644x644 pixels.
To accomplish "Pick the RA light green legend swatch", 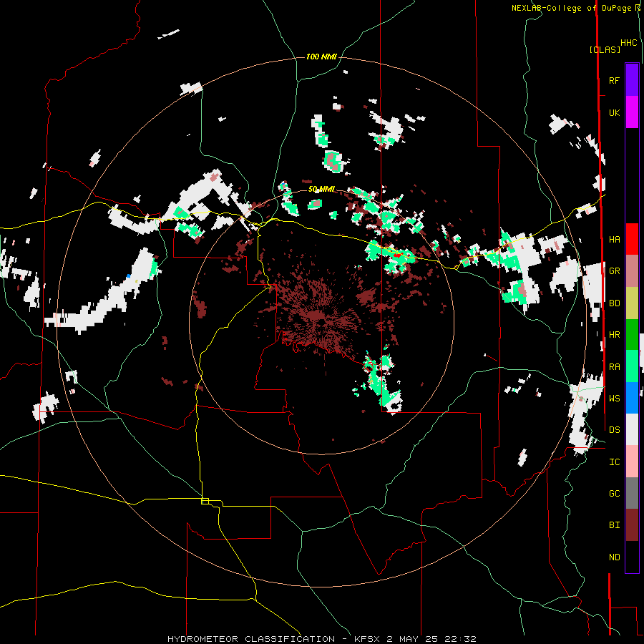I will 632,366.
